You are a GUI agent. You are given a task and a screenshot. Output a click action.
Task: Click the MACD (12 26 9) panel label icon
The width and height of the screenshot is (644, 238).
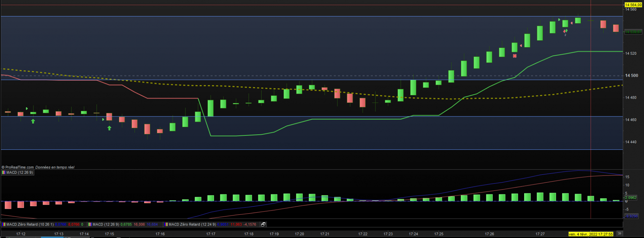[x=4, y=172]
